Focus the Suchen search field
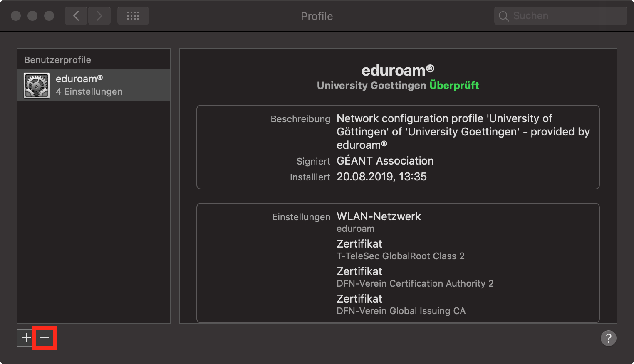Viewport: 634px width, 364px height. (560, 16)
